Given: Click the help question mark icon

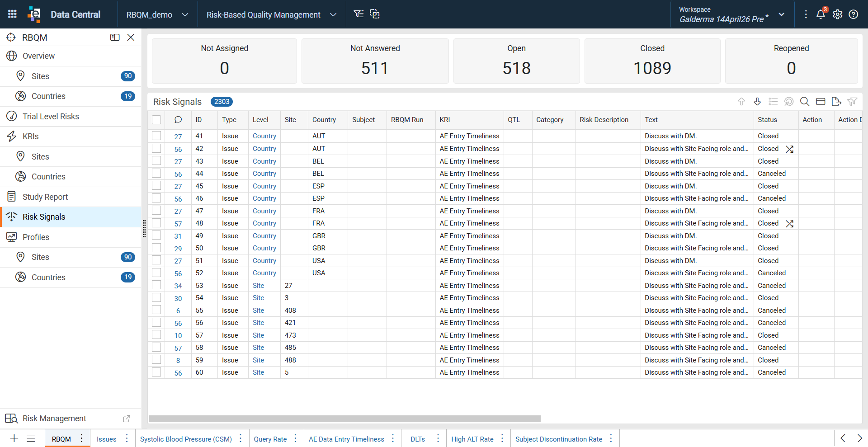Looking at the screenshot, I should click(854, 14).
